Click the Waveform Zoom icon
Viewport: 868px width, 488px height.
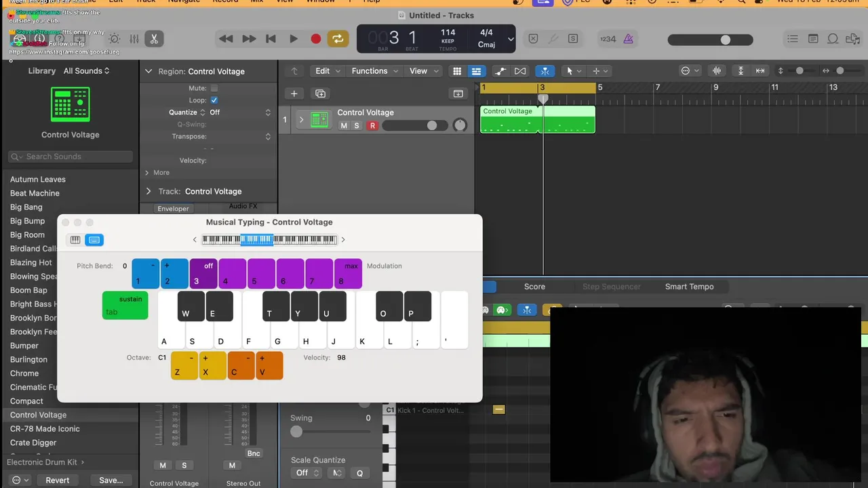[x=717, y=71]
